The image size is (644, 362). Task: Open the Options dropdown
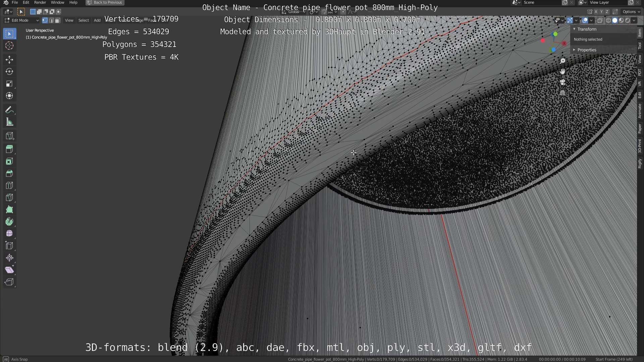(x=631, y=12)
